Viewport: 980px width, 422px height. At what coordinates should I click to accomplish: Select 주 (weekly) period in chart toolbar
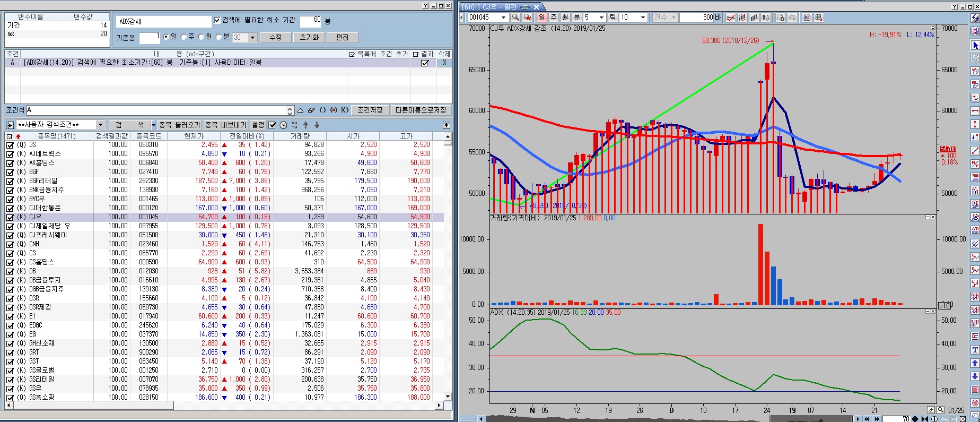(553, 18)
